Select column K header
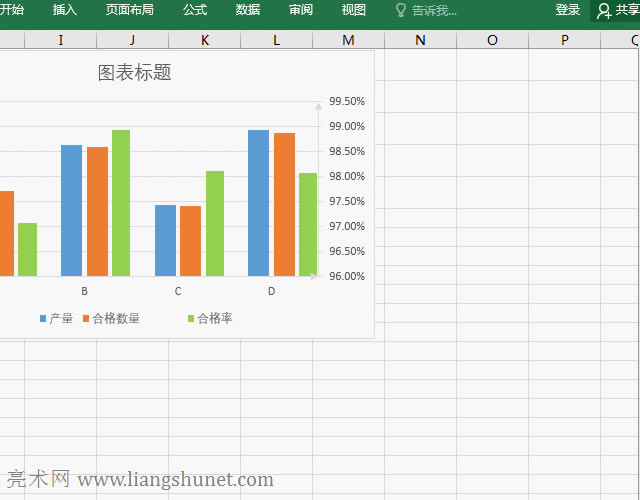The image size is (640, 500). point(205,40)
